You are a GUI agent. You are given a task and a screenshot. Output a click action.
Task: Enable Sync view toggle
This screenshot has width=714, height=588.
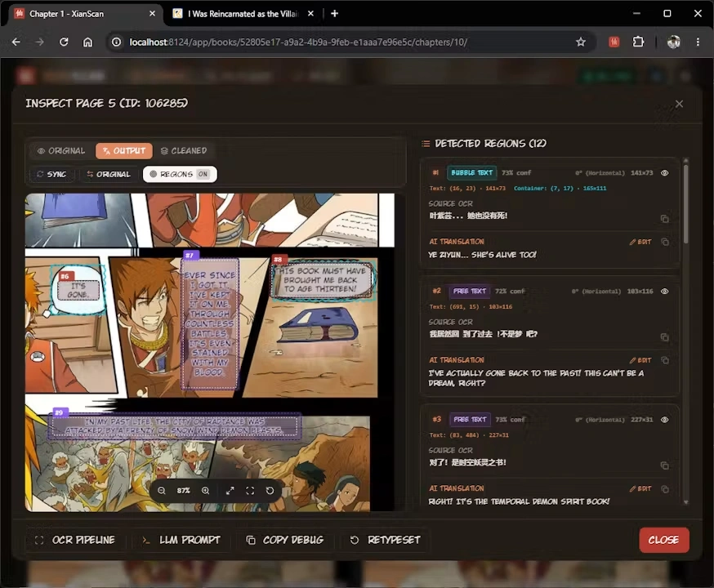click(51, 174)
